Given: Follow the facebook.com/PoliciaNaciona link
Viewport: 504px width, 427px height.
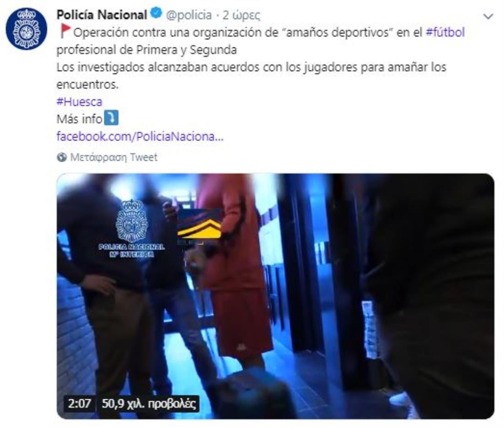Looking at the screenshot, I should [140, 136].
